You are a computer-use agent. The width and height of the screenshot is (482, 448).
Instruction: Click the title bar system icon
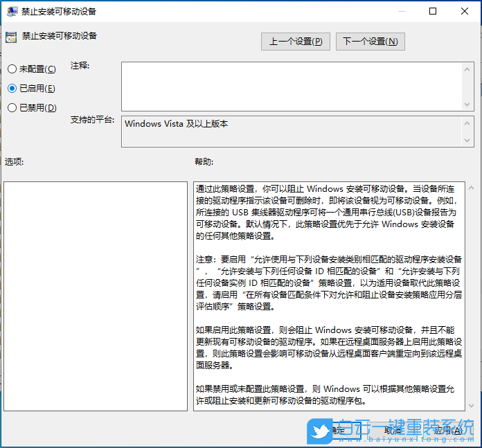point(12,11)
